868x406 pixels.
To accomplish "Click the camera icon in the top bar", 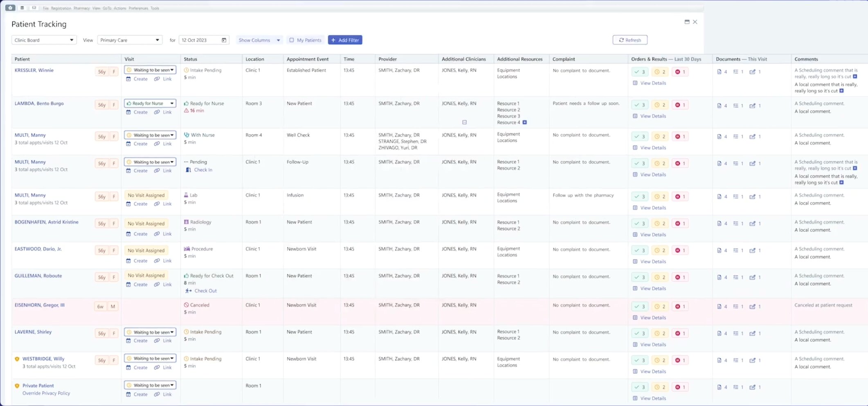I will coord(10,8).
